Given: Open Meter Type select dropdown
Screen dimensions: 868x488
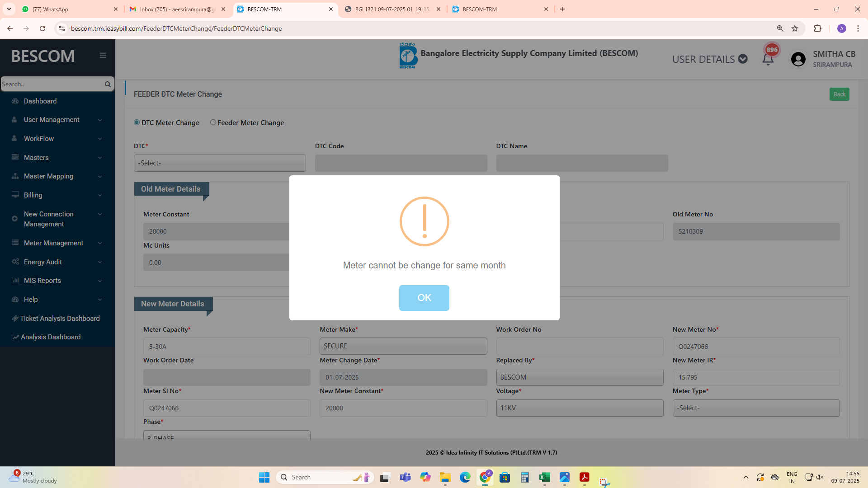Looking at the screenshot, I should click(756, 408).
